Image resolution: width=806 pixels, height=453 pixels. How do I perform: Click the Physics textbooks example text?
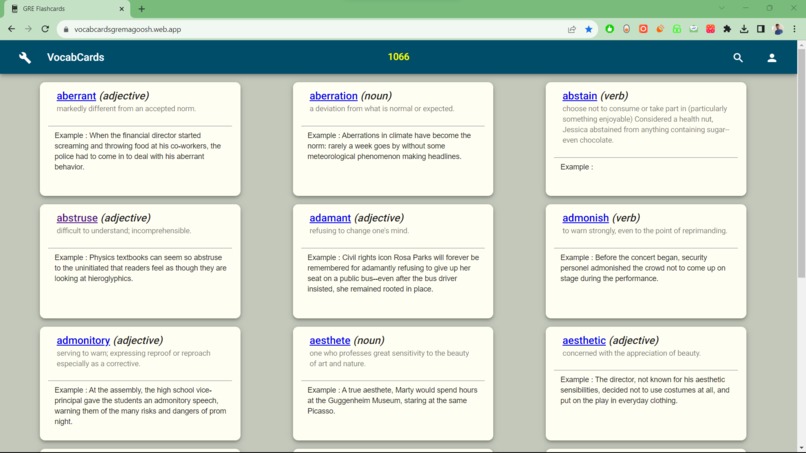[x=140, y=268]
